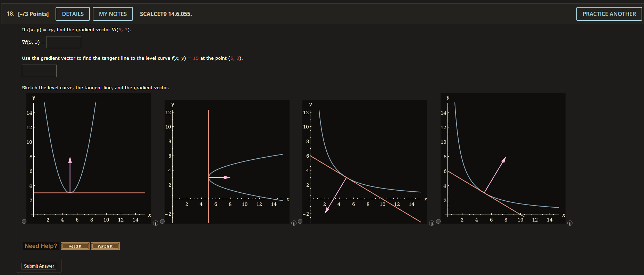644x275 pixels.
Task: Click the hyperbola graph with the gradient pointing up-right
Action: click(503, 158)
